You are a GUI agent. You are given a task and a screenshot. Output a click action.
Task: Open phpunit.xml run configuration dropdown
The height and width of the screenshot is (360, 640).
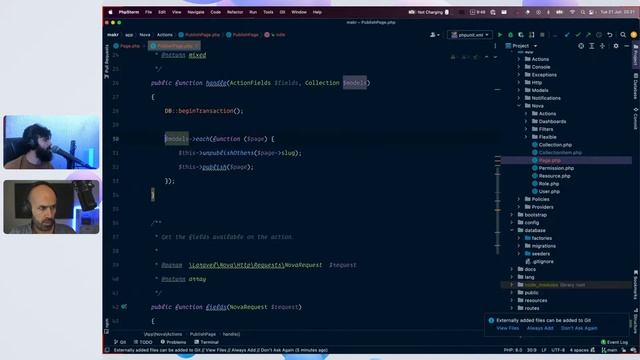point(470,35)
